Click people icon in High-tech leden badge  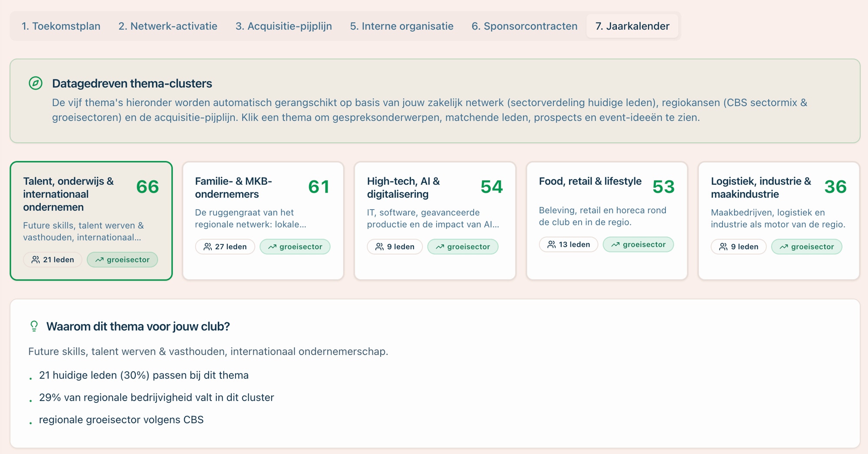tap(379, 247)
